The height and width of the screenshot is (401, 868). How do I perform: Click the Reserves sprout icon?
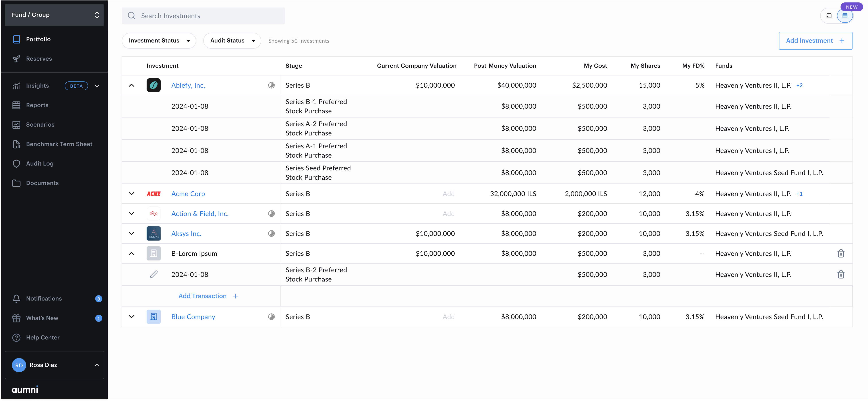tap(16, 59)
